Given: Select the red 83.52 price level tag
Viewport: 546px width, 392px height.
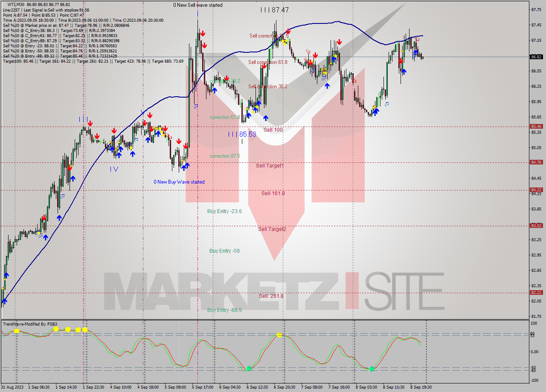Looking at the screenshot, I should (536, 226).
